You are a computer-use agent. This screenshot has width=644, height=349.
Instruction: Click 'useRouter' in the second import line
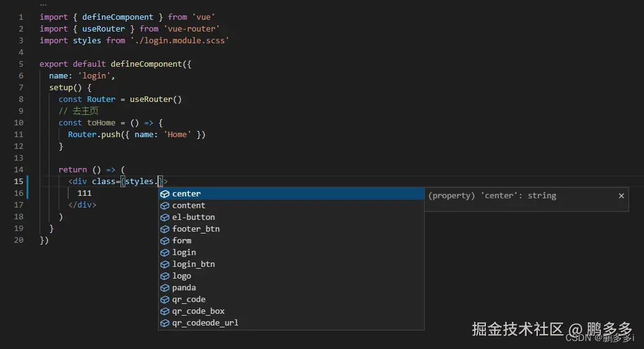[x=104, y=29]
